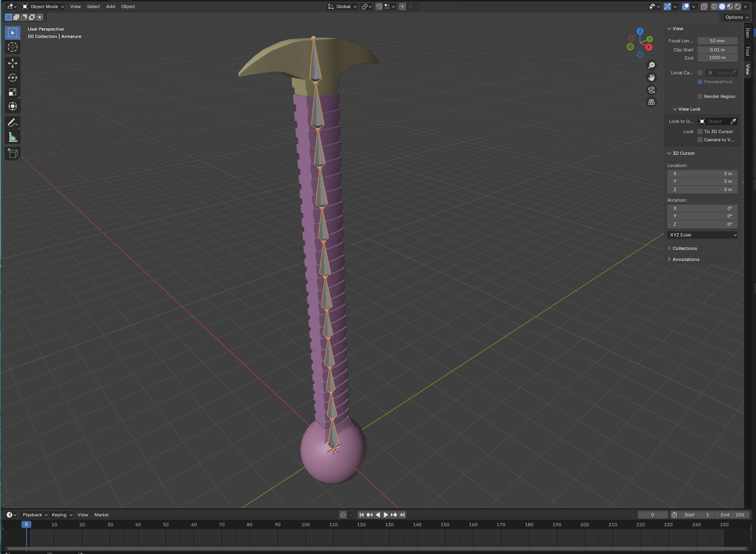Open Global transform orientation dropdown

342,7
